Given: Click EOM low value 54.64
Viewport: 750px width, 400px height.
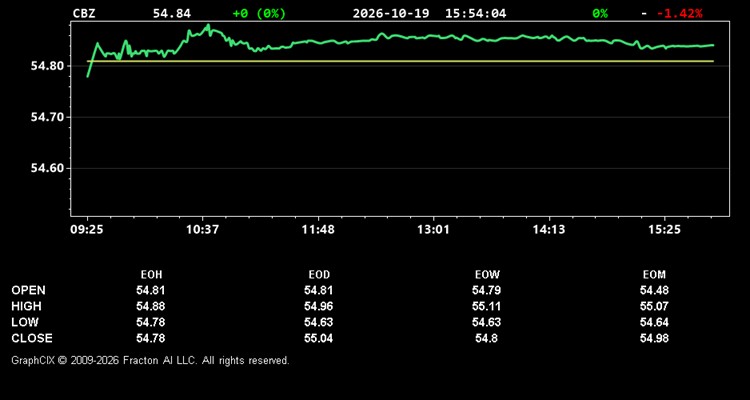Looking at the screenshot, I should [654, 322].
